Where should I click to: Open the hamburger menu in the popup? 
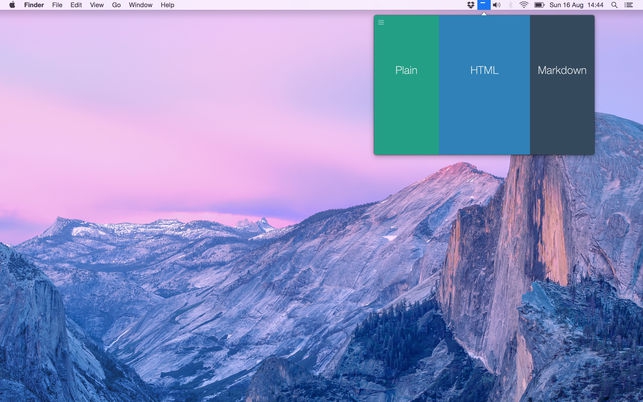coord(381,22)
